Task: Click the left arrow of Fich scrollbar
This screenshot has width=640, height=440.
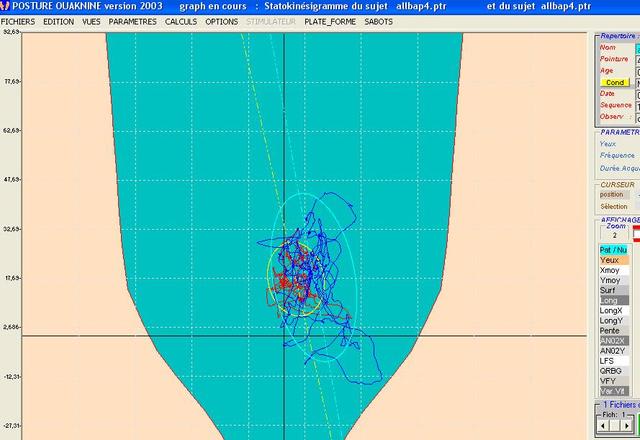Action: click(603, 425)
